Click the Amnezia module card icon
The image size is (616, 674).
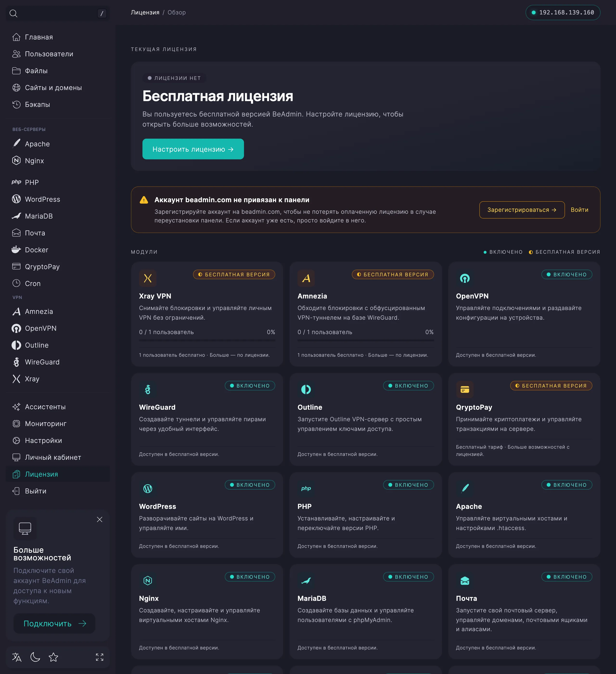pyautogui.click(x=306, y=278)
